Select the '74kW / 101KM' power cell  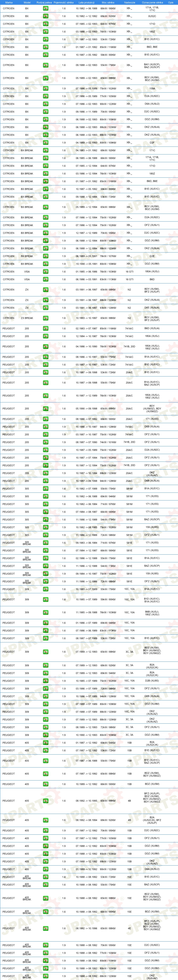(108, 442)
